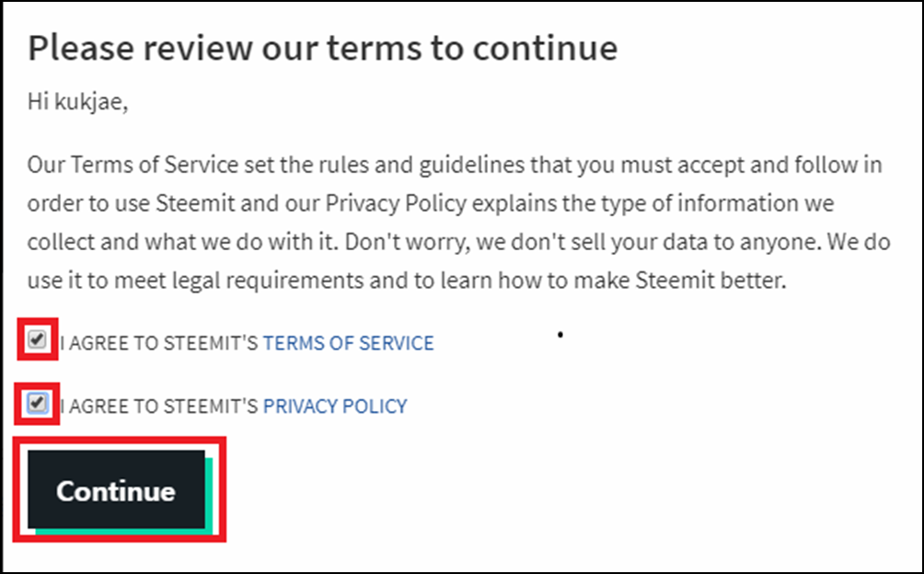Click the 'Hi kukjae,' greeting text

tap(77, 101)
